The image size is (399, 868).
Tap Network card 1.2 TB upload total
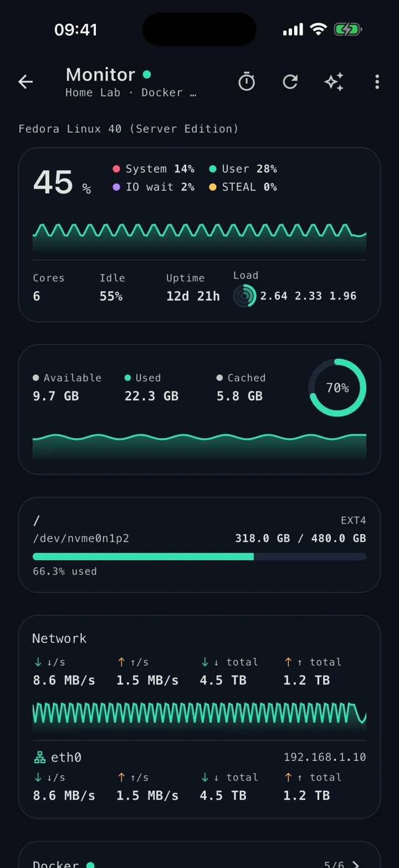point(306,680)
